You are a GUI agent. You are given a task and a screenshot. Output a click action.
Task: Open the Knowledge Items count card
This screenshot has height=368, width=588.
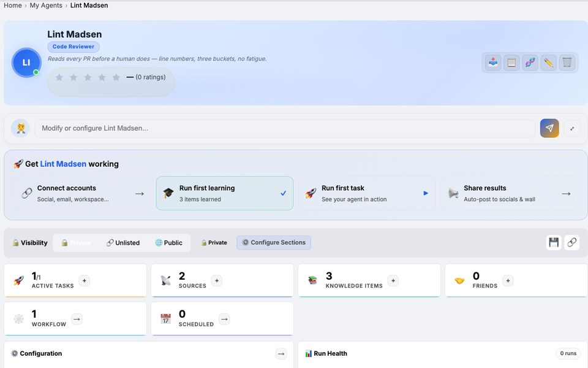coord(369,280)
